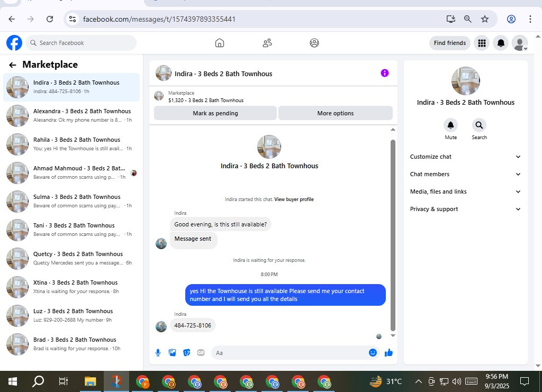Search in conversation magnifier icon

tap(479, 125)
